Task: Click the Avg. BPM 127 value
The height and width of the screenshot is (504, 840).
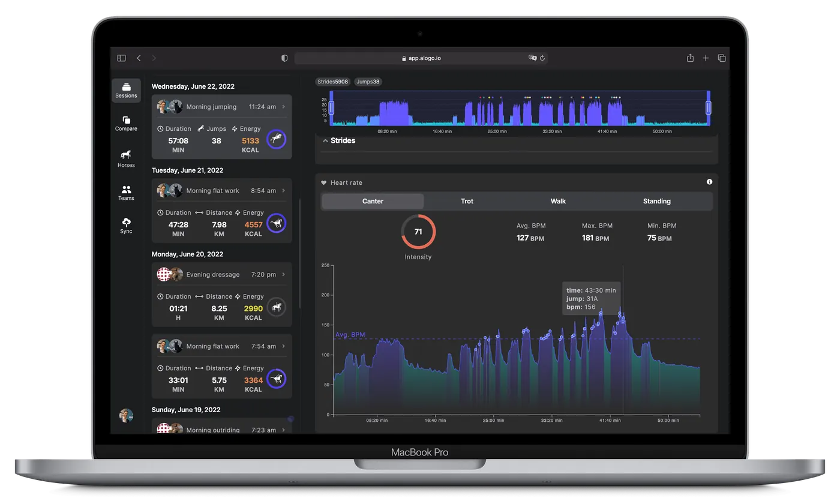Action: click(530, 238)
